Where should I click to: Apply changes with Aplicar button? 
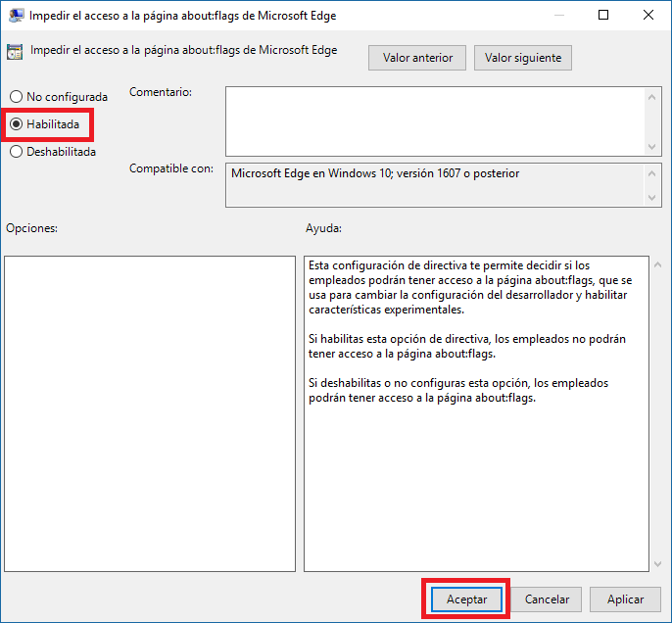click(x=625, y=599)
